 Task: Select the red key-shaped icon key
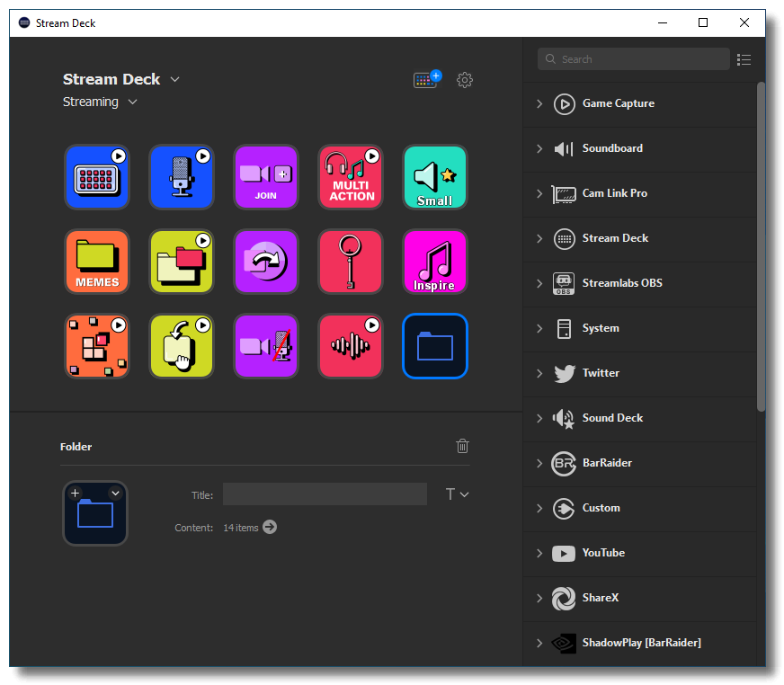[351, 262]
